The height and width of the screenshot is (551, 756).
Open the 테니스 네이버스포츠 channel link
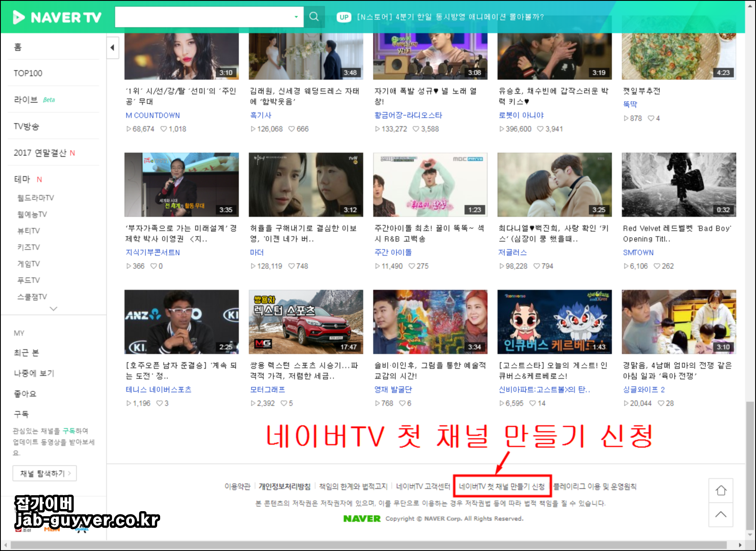point(159,389)
